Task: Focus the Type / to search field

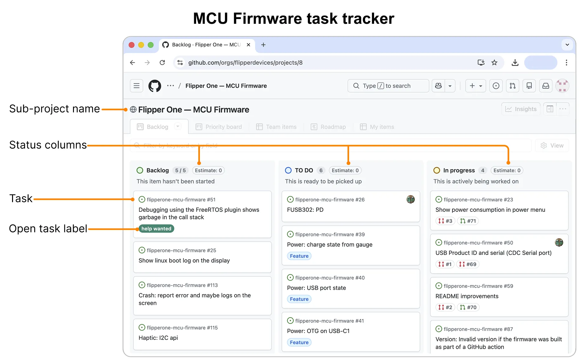Action: (388, 86)
